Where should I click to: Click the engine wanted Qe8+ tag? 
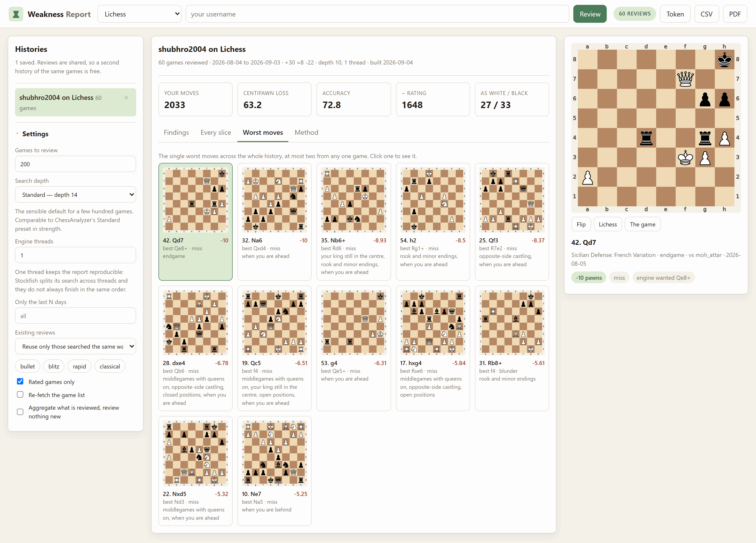(x=663, y=278)
